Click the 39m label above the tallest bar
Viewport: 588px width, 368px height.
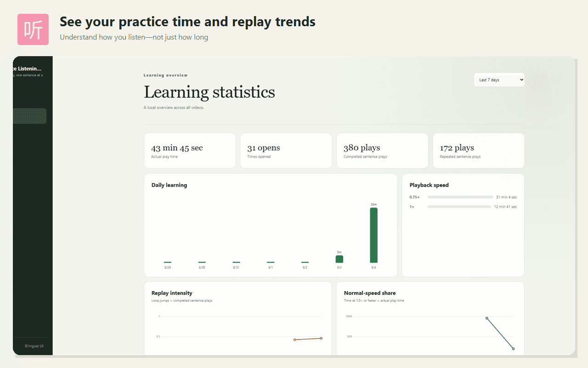[x=373, y=204]
